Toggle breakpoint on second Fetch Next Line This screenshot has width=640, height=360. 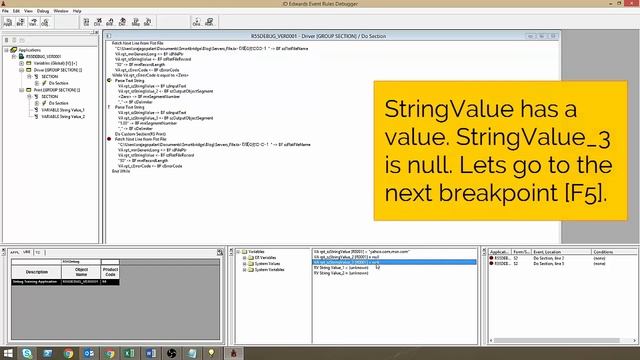109,139
